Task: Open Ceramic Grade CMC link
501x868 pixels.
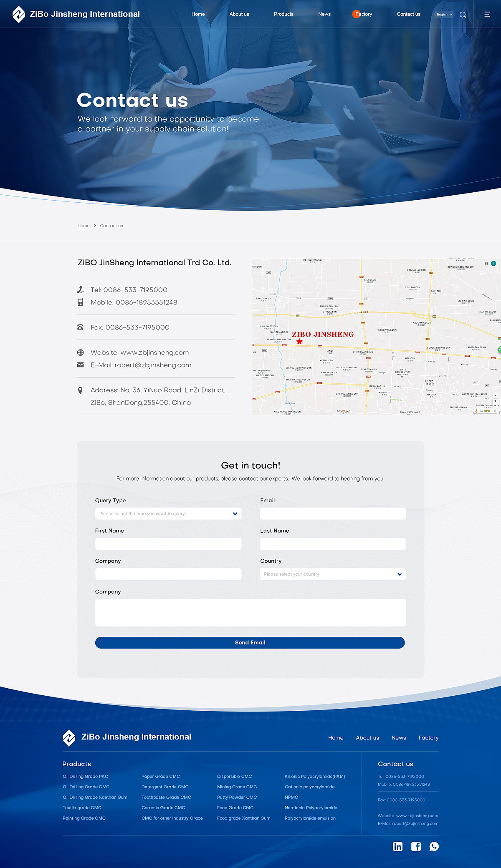Action: coord(163,808)
